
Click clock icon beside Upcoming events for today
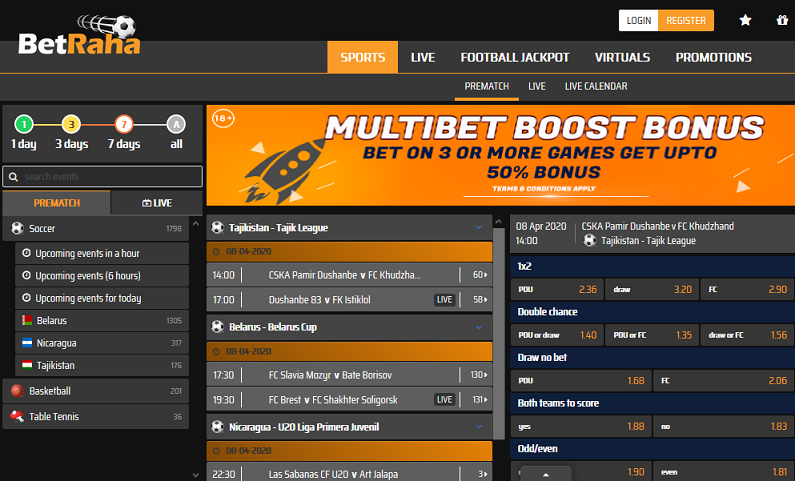26,298
